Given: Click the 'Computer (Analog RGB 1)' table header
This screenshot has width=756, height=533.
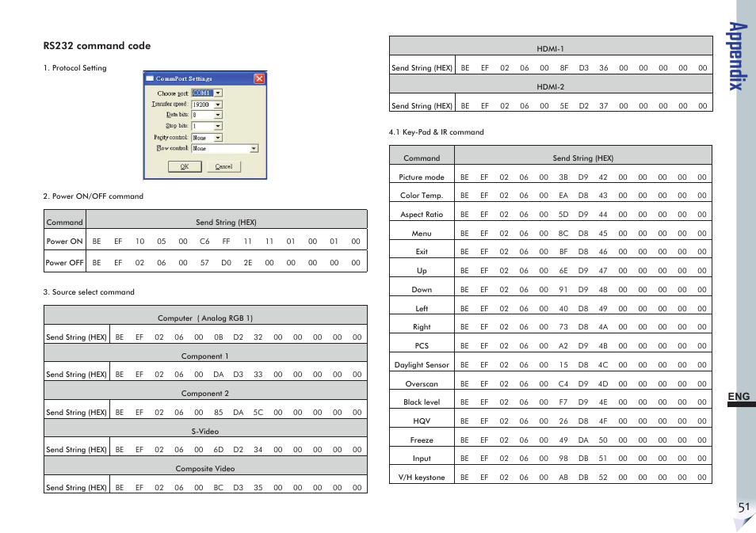Looking at the screenshot, I should (205, 318).
